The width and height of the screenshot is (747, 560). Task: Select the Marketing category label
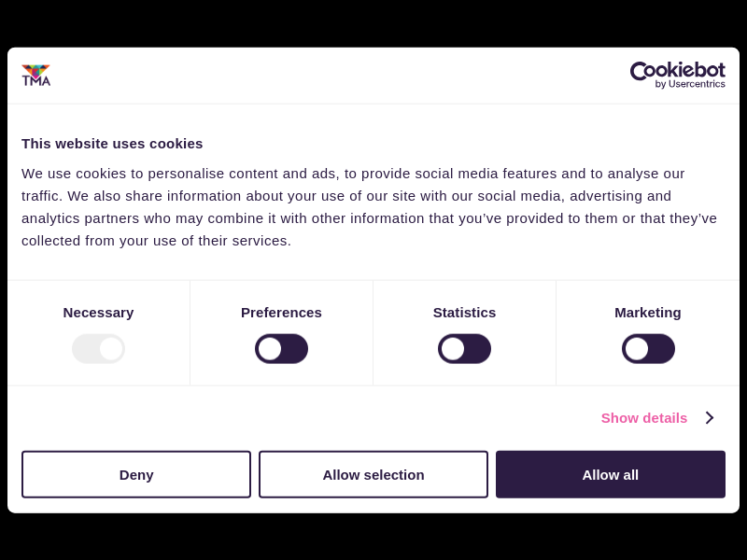coord(648,313)
